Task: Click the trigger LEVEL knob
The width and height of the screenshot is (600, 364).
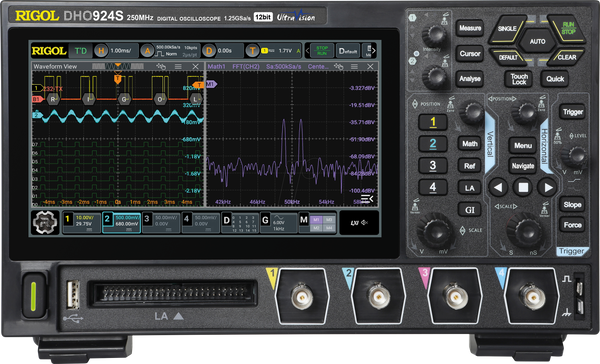Action: pos(574,156)
